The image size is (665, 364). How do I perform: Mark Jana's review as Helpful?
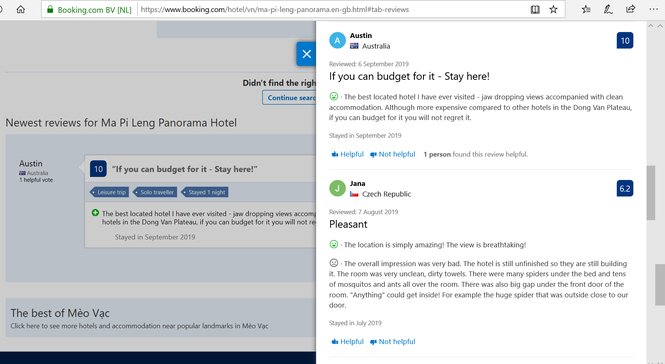(x=348, y=342)
